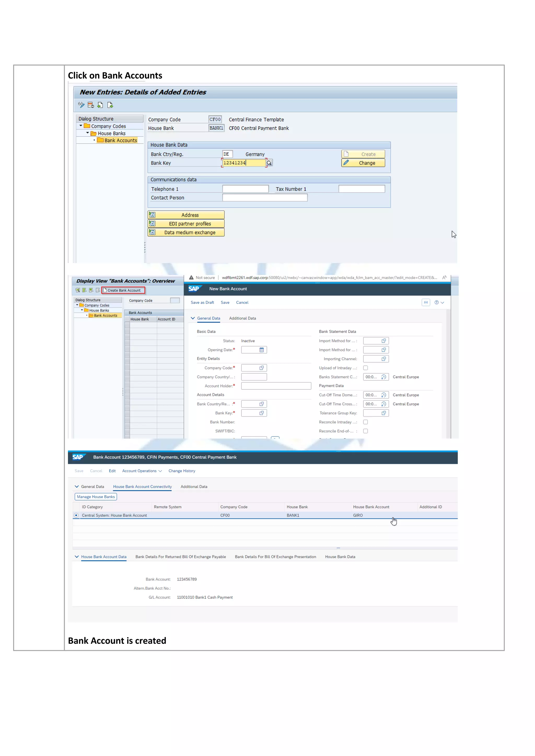This screenshot has width=535, height=756.
Task: Click the delete entry toolbar icon
Action: (x=91, y=105)
